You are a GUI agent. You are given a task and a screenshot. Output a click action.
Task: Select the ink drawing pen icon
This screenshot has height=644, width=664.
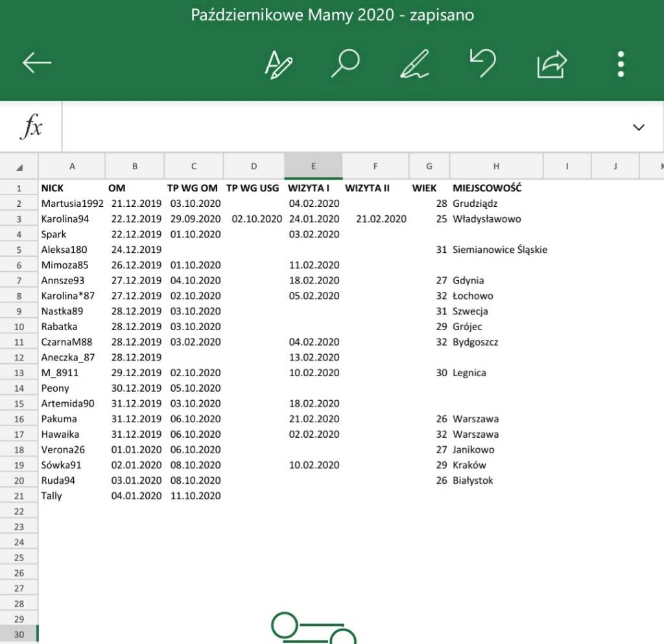point(414,64)
